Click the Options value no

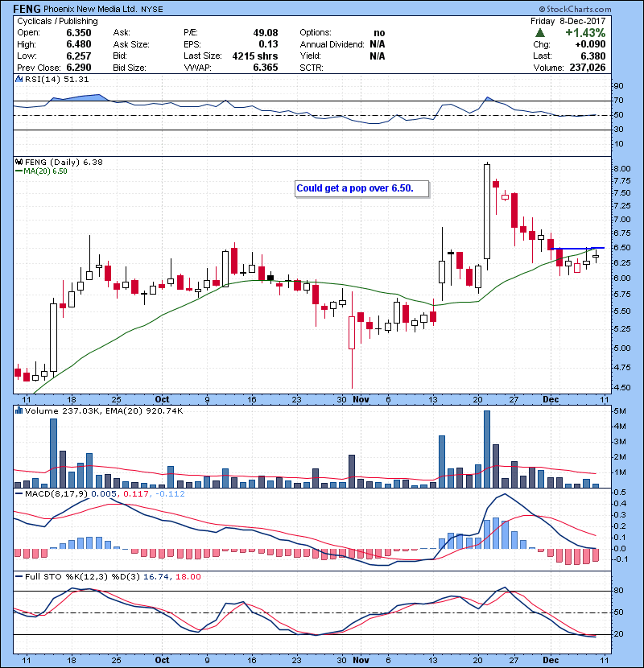point(379,33)
